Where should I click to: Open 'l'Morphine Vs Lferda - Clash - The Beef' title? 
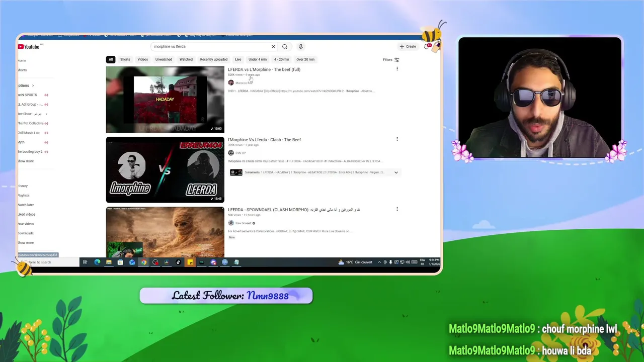point(265,139)
